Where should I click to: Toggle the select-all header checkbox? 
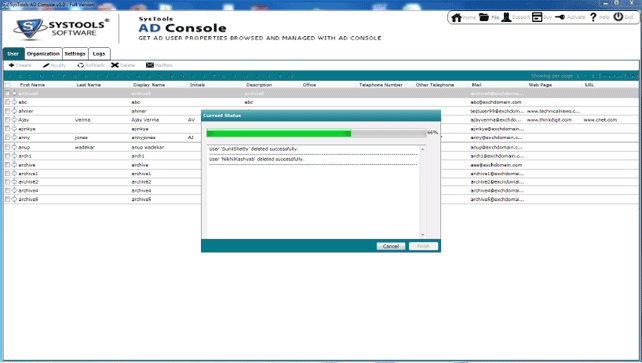point(7,85)
